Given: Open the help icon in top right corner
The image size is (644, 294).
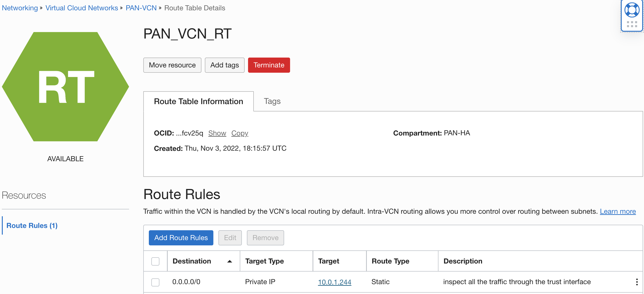Looking at the screenshot, I should coord(632,10).
